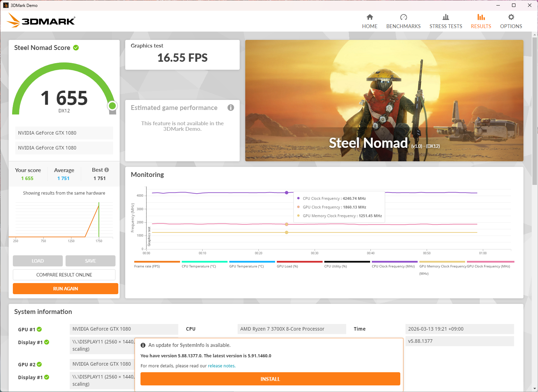Viewport: 538px width, 392px height.
Task: Click the HOME menu label
Action: tap(370, 26)
